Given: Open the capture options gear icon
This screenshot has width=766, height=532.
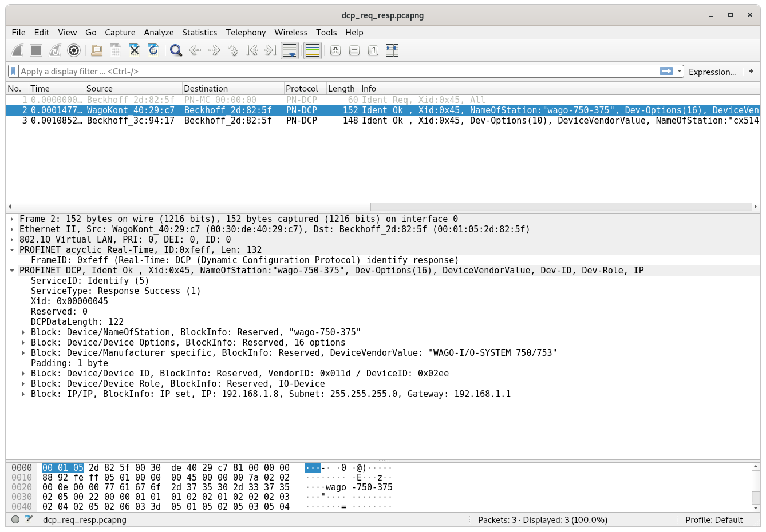Looking at the screenshot, I should (74, 50).
